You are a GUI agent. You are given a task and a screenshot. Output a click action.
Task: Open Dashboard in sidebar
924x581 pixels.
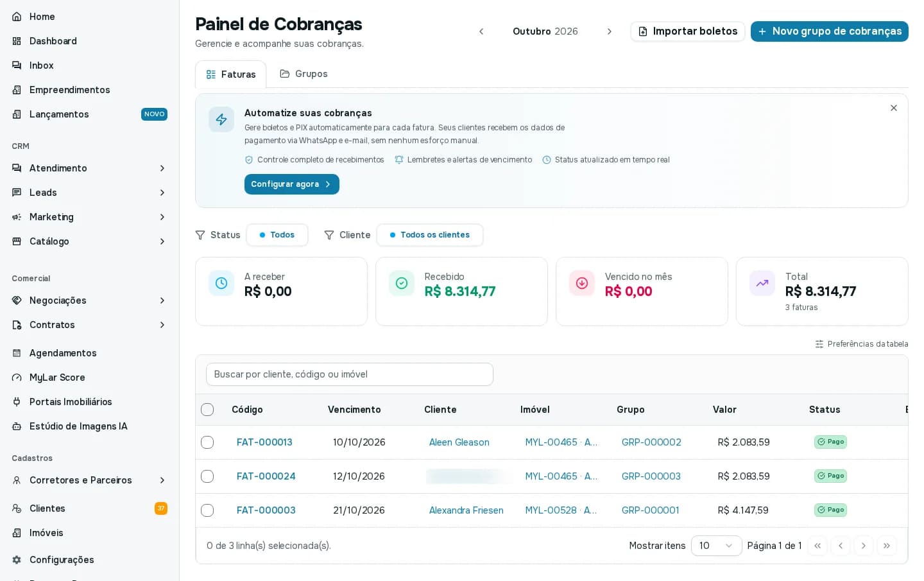coord(90,41)
